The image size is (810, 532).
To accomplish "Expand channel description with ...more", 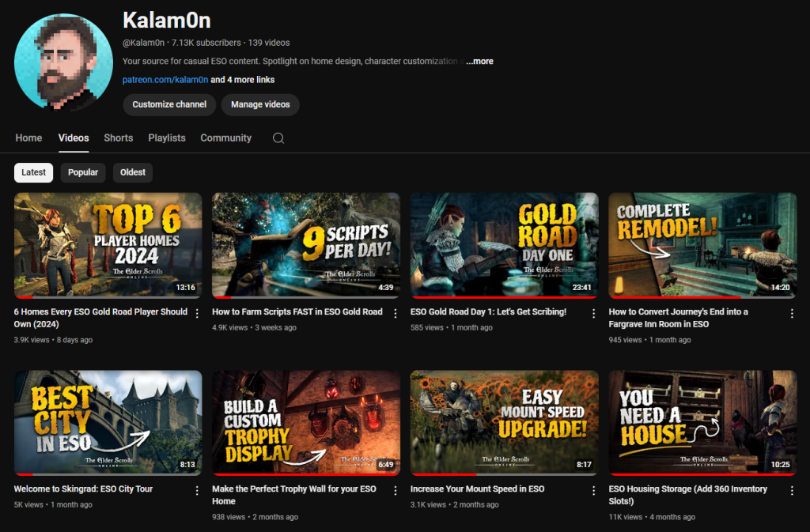I will pyautogui.click(x=479, y=62).
